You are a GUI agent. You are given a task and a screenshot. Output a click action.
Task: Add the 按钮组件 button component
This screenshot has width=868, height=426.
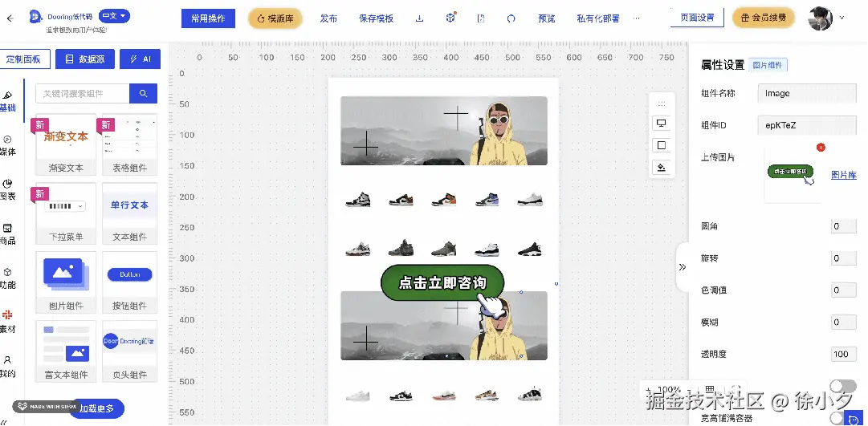[x=129, y=282]
